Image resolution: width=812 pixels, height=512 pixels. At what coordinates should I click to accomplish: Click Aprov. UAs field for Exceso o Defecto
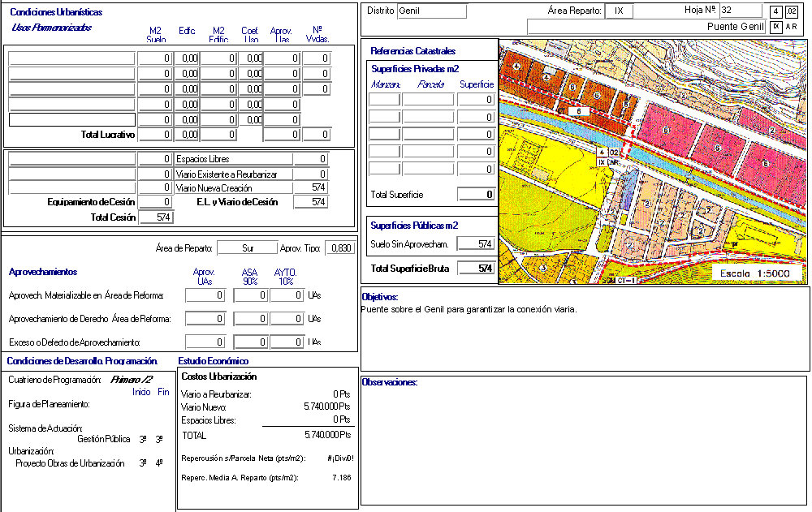pos(205,342)
